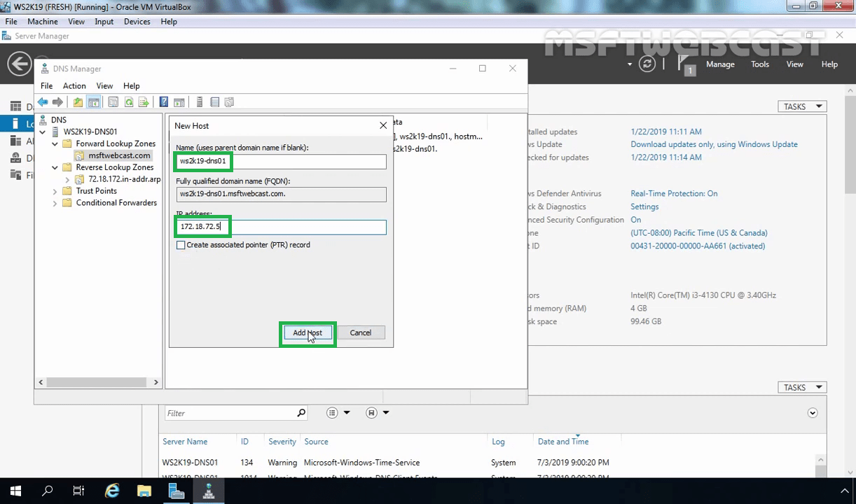Image resolution: width=856 pixels, height=504 pixels.
Task: Open the DNS Manager File menu
Action: tap(46, 86)
